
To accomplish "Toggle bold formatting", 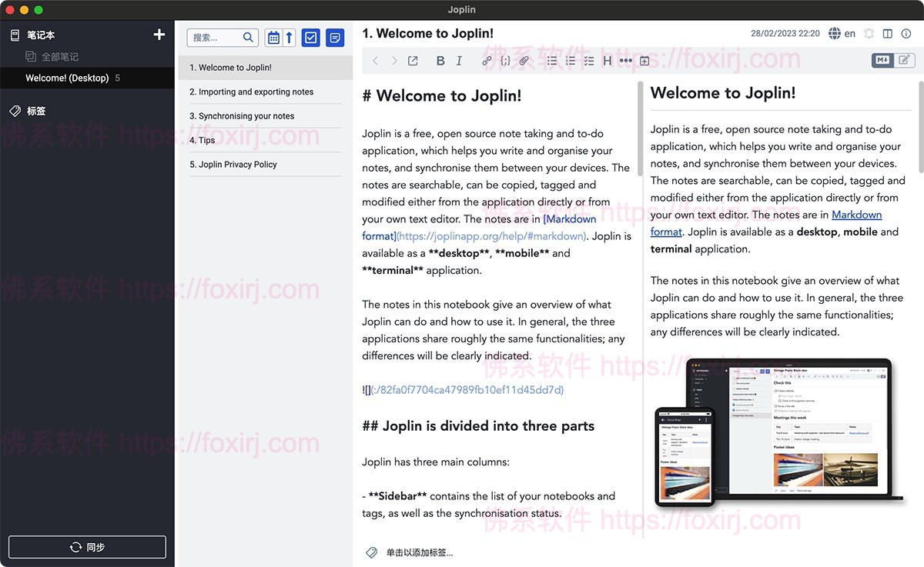I will 440,60.
